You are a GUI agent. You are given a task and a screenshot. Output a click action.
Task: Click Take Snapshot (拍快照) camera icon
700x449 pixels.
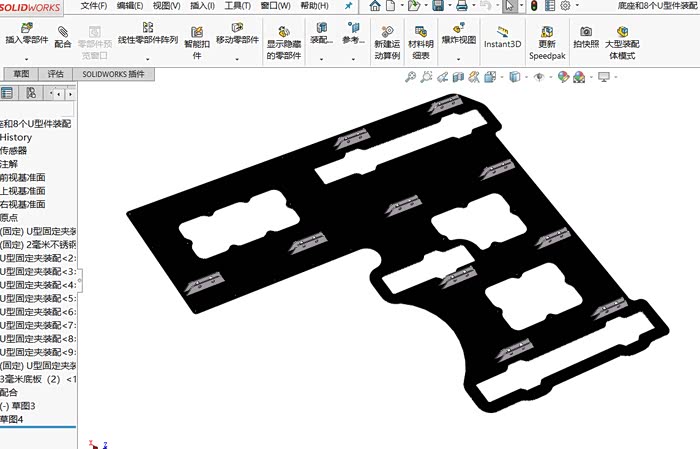point(586,31)
